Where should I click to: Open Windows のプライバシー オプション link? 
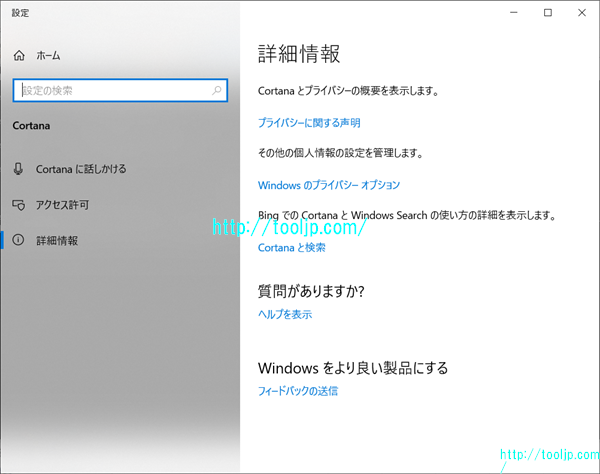[329, 185]
